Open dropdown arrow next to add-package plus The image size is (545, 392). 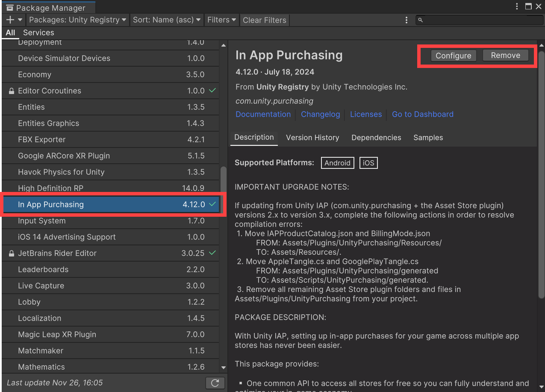coord(20,20)
